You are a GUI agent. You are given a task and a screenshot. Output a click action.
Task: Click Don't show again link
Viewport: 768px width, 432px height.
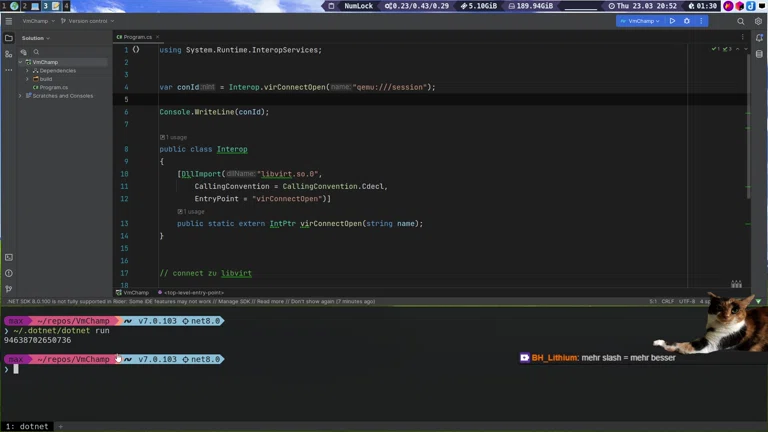312,301
